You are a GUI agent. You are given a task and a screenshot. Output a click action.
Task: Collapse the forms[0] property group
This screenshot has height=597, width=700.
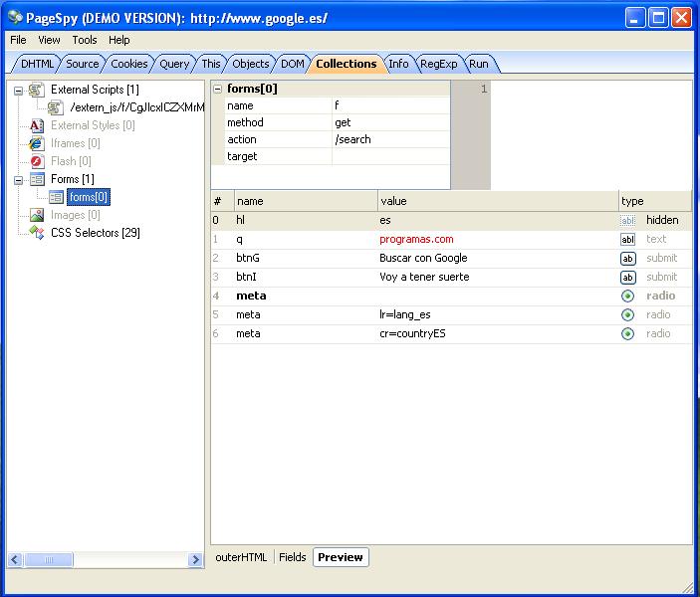218,89
